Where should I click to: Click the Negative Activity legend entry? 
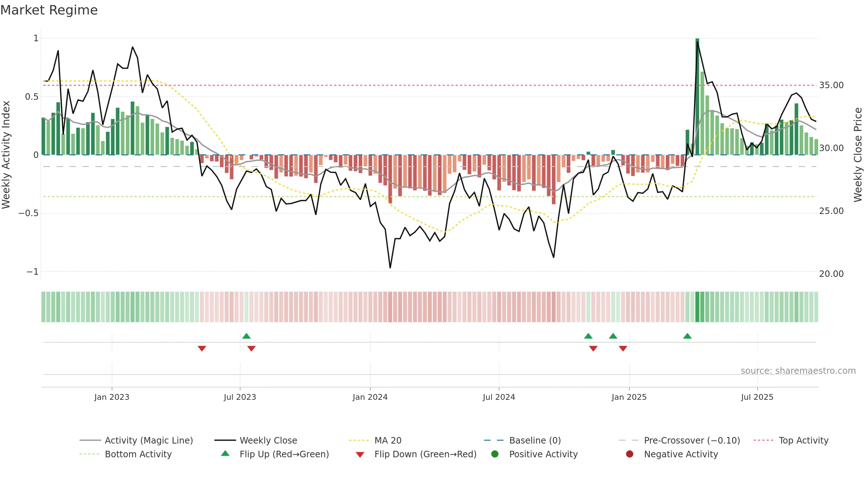(x=672, y=454)
